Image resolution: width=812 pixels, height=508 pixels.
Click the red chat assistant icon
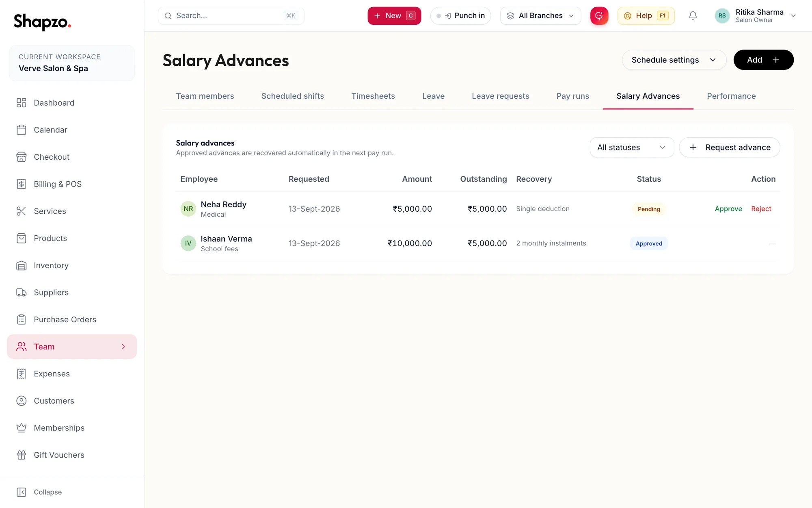599,16
